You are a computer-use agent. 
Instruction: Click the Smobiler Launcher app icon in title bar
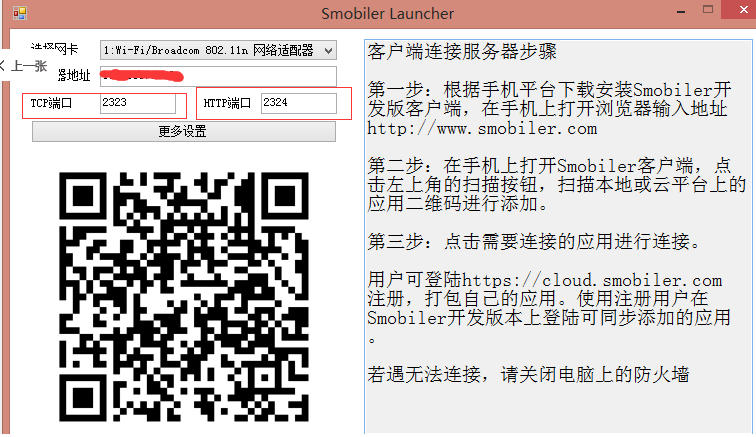click(x=20, y=13)
